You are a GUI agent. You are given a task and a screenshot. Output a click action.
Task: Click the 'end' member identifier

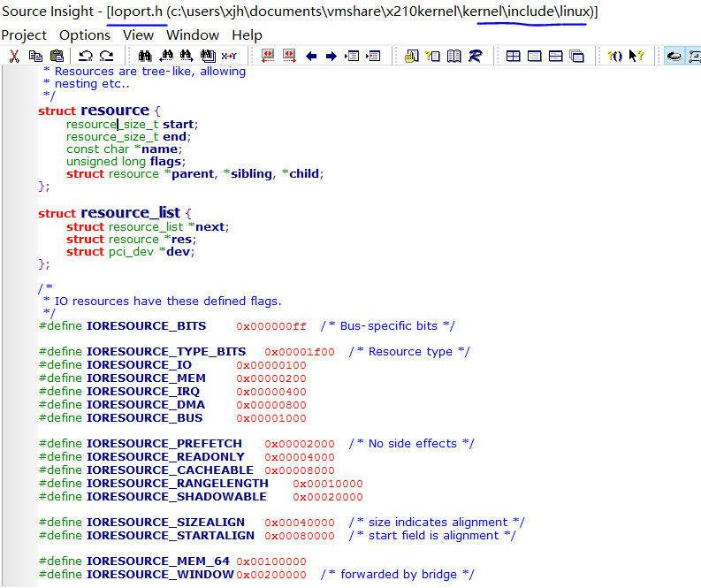pyautogui.click(x=174, y=137)
